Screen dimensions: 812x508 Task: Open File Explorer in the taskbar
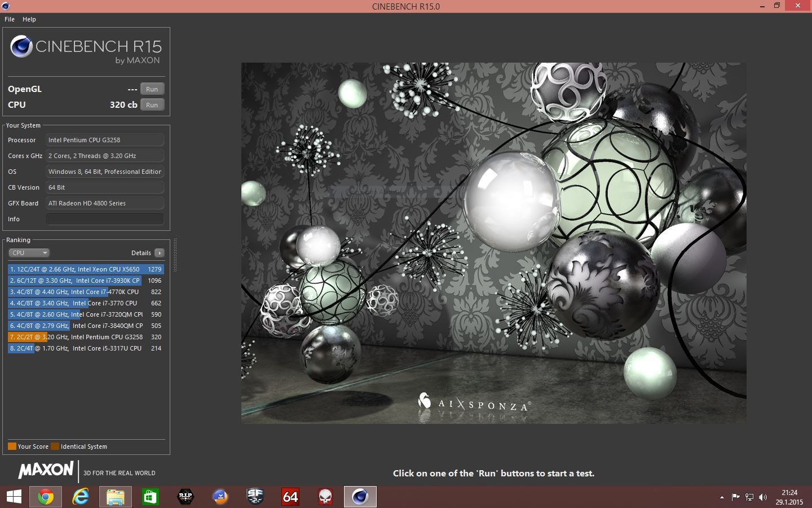(x=116, y=497)
